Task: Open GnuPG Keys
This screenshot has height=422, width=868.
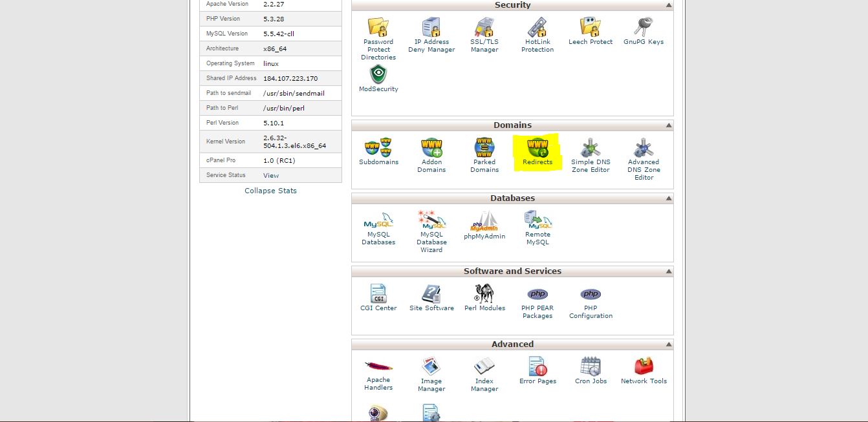Action: (644, 31)
